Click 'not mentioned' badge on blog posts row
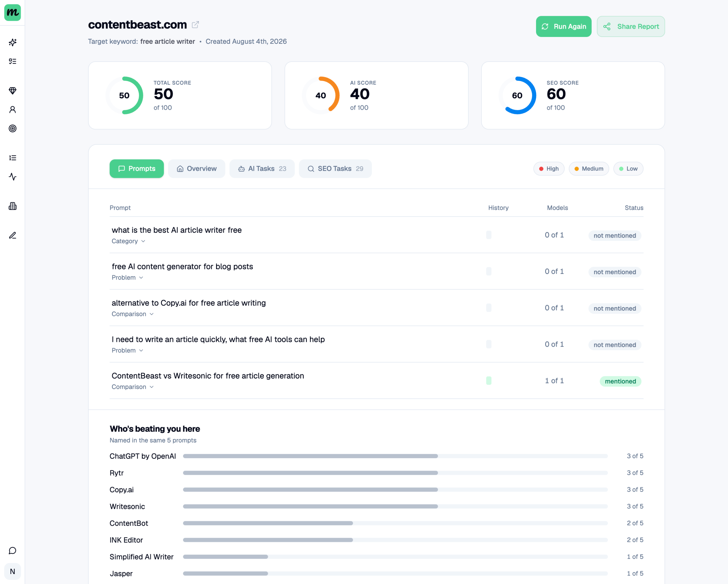728x584 pixels. point(615,272)
